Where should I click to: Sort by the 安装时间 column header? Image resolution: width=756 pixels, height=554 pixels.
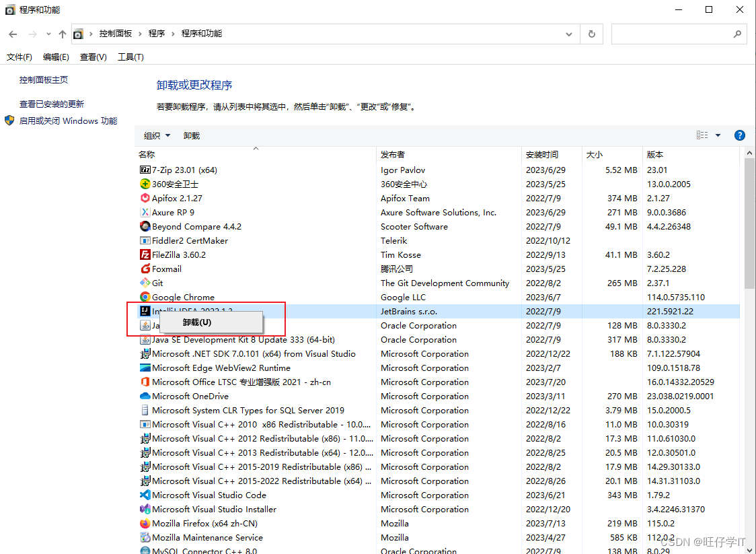coord(552,154)
